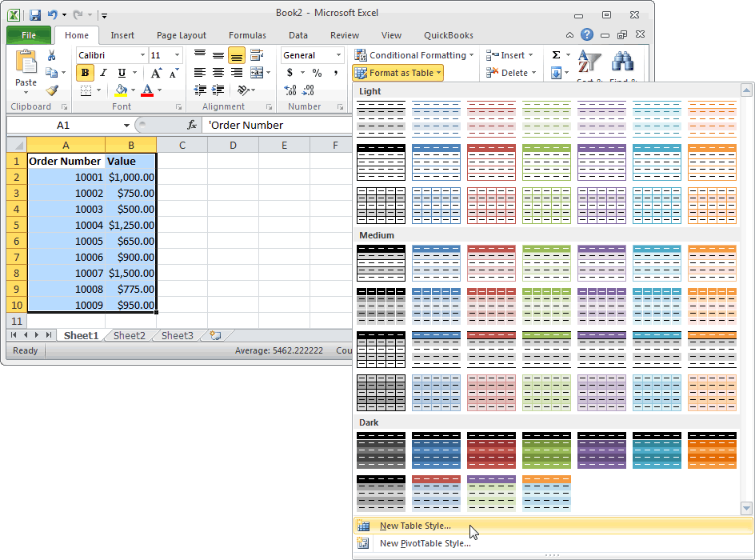Viewport: 755px width, 560px height.
Task: Toggle Bottom Align for cells
Action: [237, 55]
